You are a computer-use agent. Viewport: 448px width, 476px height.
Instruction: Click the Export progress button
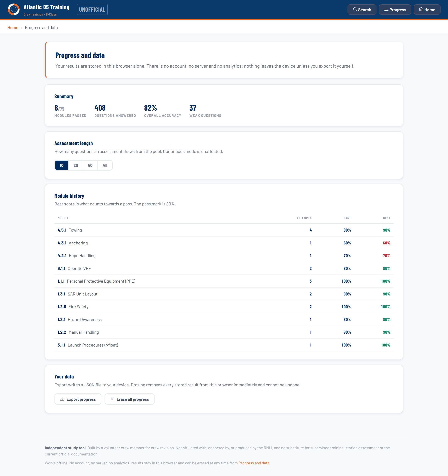78,399
